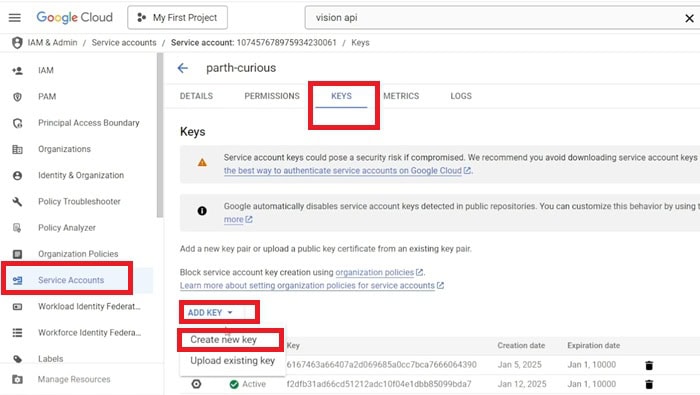Screen dimensions: 700x395
Task: Click the Workforce Identity Federation list icon
Action: [x=17, y=333]
